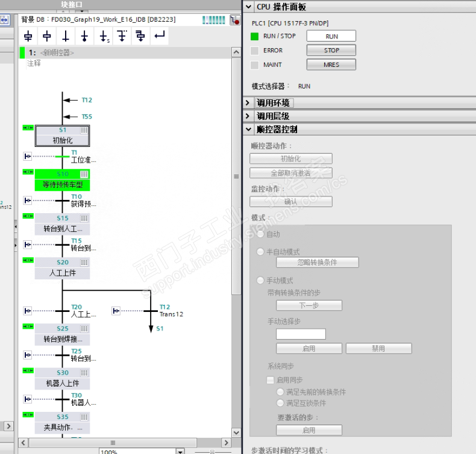The image size is (476, 454).
Task: Click the sequence title 1: 新顺控器
Action: (51, 53)
